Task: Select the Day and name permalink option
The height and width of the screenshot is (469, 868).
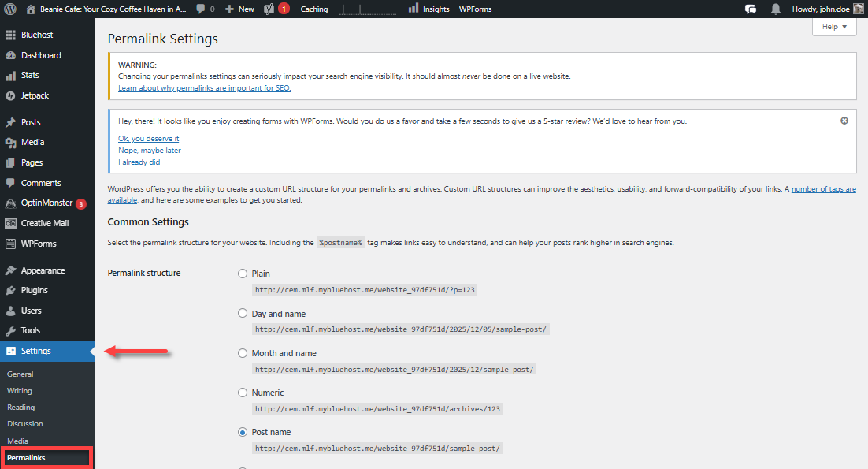Action: [243, 313]
